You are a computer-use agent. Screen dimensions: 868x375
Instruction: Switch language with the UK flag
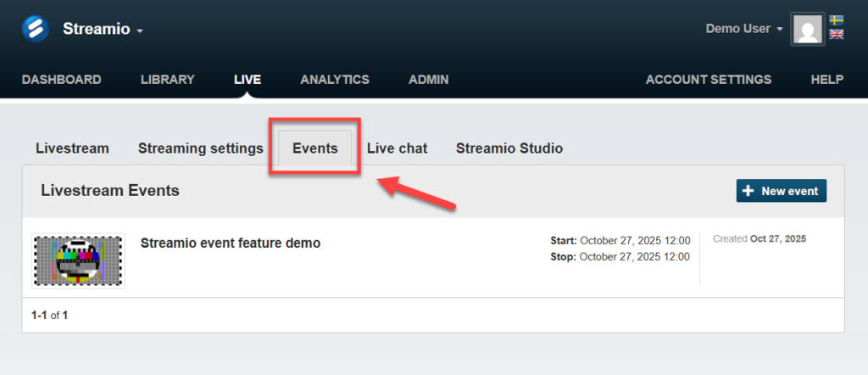coord(837,34)
